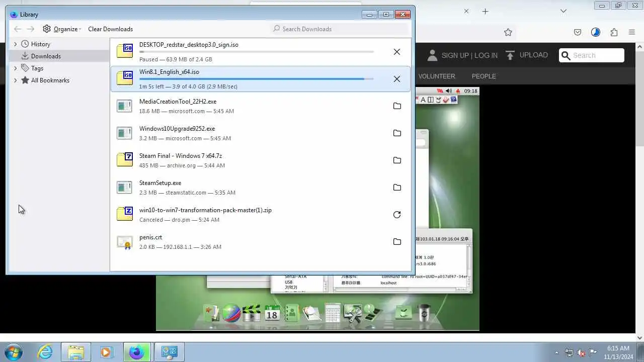
Task: Click the Win8.1 download progress bar
Action: [257, 79]
